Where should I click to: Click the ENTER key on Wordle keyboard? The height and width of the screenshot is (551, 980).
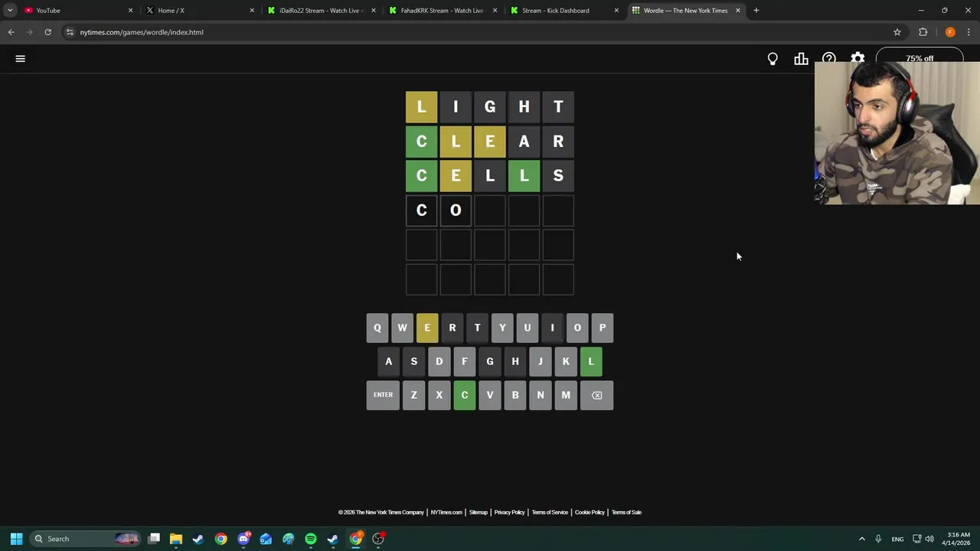tap(383, 395)
